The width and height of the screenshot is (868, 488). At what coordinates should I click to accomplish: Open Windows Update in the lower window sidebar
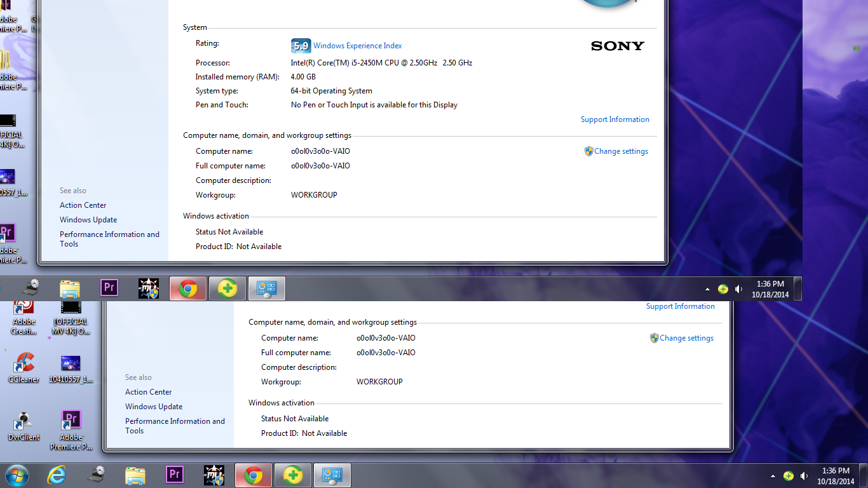[154, 407]
